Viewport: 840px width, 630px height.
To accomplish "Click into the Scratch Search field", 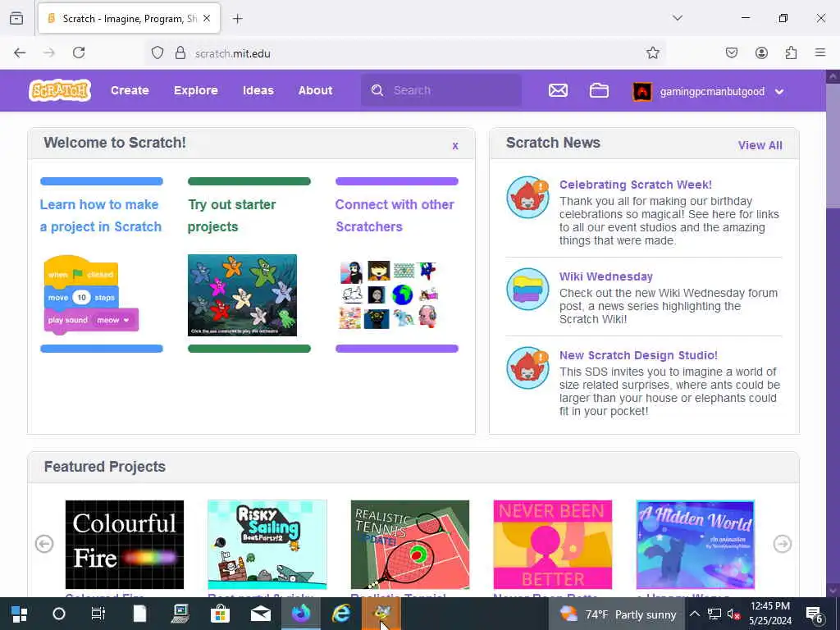I will 441,90.
